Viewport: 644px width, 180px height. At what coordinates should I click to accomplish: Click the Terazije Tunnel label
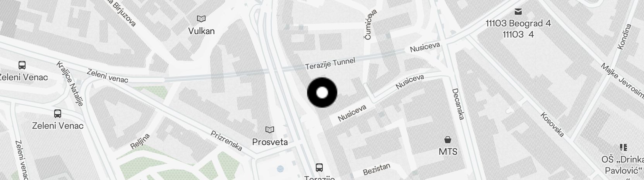(330, 62)
